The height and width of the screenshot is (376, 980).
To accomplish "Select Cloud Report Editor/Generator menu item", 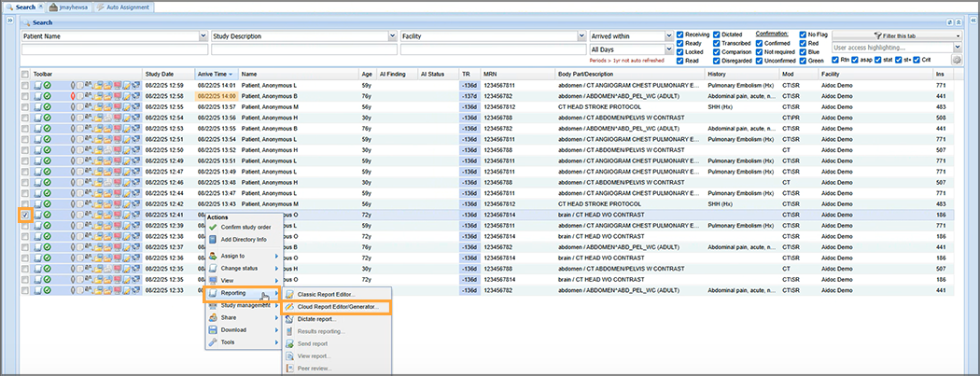I will pos(337,306).
